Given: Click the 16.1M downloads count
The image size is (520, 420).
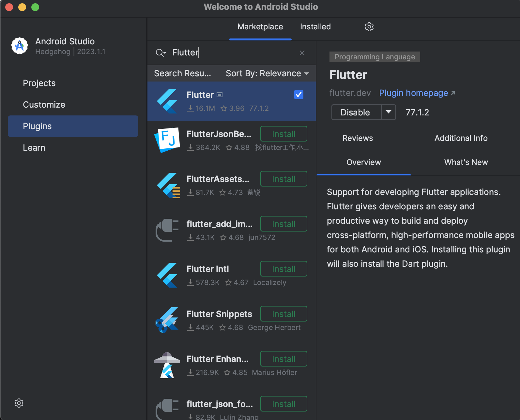Looking at the screenshot, I should (x=205, y=108).
